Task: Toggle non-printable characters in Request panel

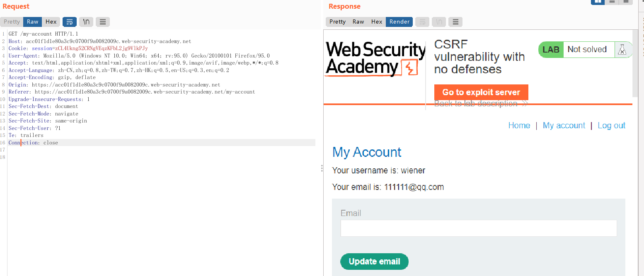Action: (86, 22)
